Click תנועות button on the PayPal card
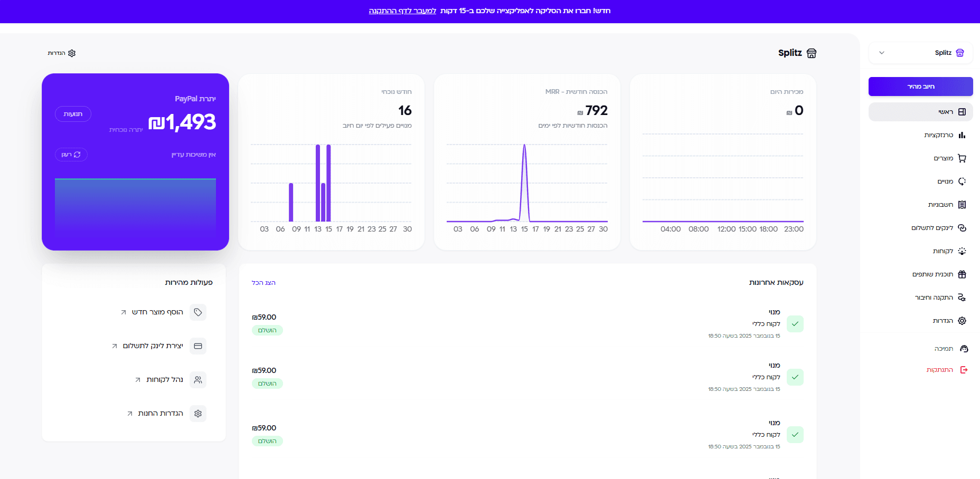Screen dimensions: 980x479 click(73, 114)
